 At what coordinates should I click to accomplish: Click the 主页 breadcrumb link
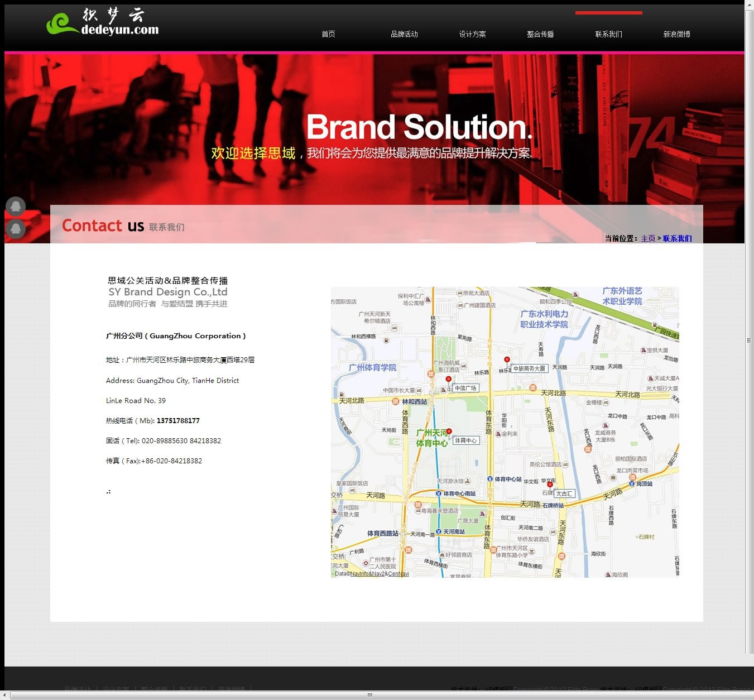(648, 238)
